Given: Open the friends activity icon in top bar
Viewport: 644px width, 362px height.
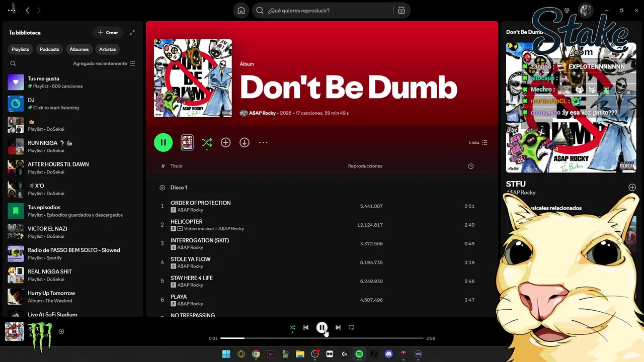Looking at the screenshot, I should point(567,11).
